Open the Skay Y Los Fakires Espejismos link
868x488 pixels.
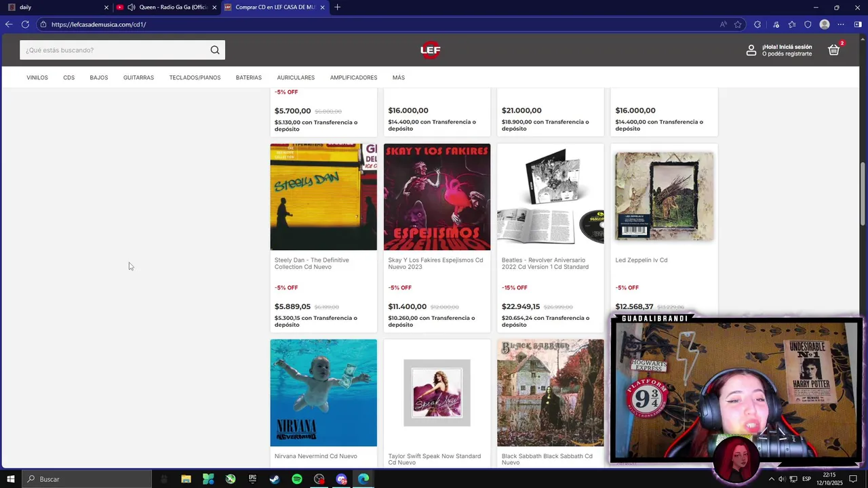point(435,264)
